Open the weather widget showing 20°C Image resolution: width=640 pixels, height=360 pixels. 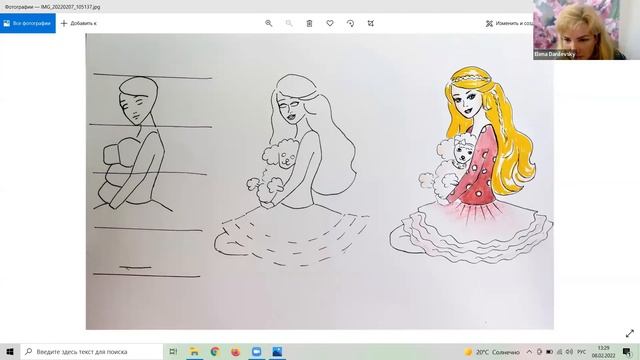pos(492,352)
